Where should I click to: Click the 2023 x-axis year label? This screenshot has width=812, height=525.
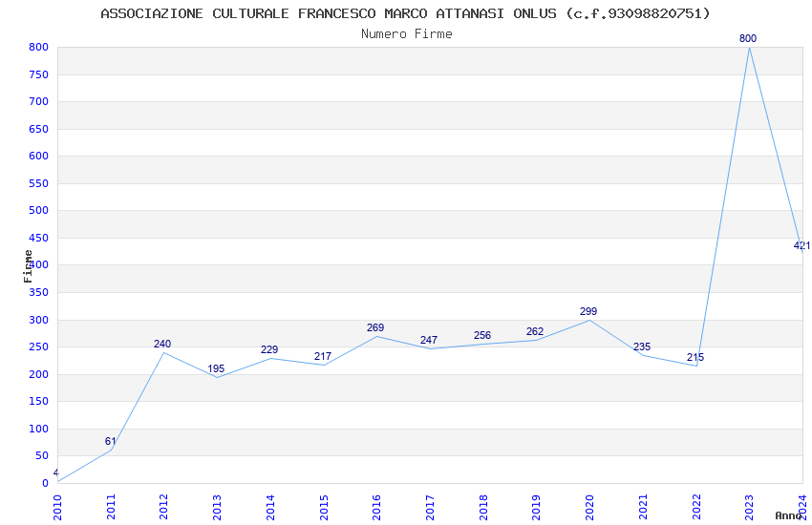coord(749,507)
